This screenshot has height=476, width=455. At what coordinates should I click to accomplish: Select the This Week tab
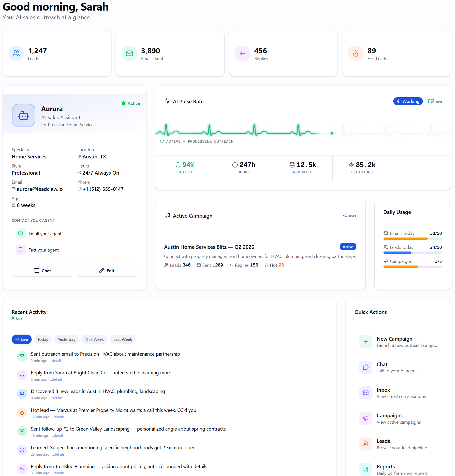(94, 339)
